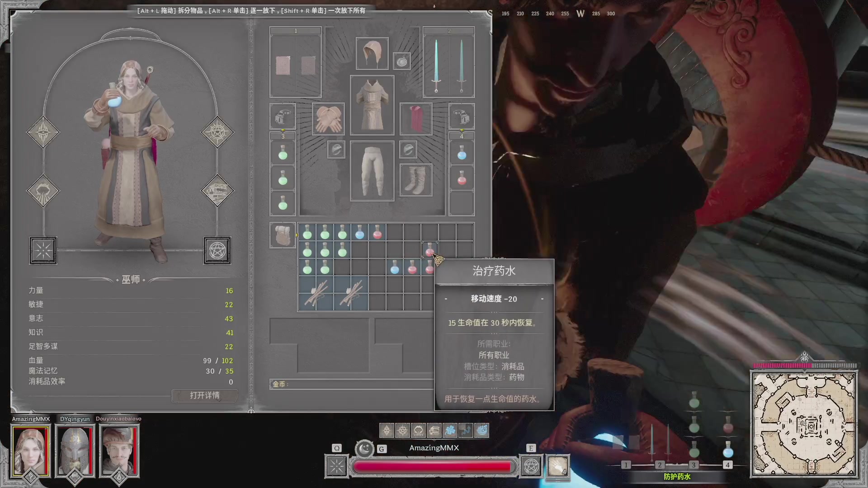Click the 魔法记忆 stat row
The width and height of the screenshot is (868, 488).
[x=131, y=371]
